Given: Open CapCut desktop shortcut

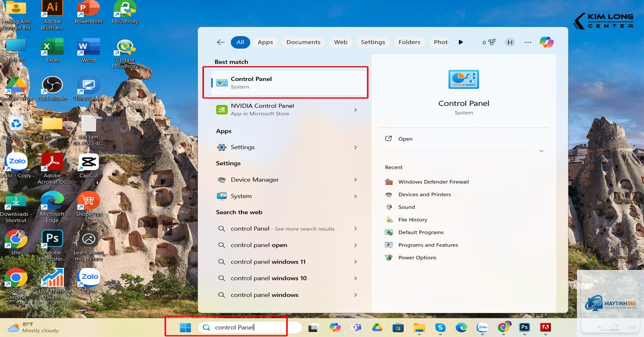Looking at the screenshot, I should pos(89,166).
